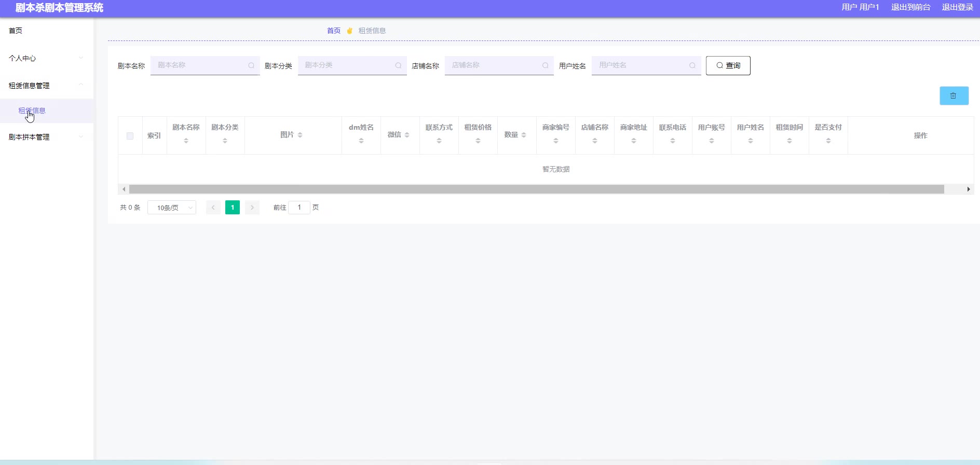This screenshot has height=465, width=980.
Task: Click search icon in 用户姓名 field
Action: point(692,65)
